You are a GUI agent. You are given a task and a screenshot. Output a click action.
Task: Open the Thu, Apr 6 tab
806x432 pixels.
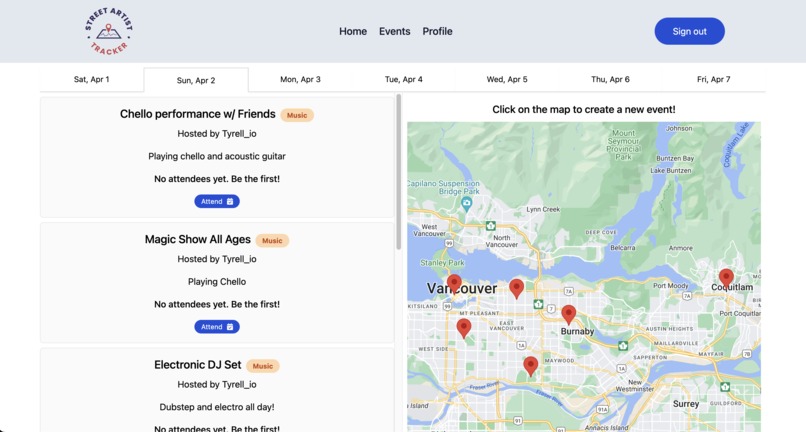click(x=610, y=79)
